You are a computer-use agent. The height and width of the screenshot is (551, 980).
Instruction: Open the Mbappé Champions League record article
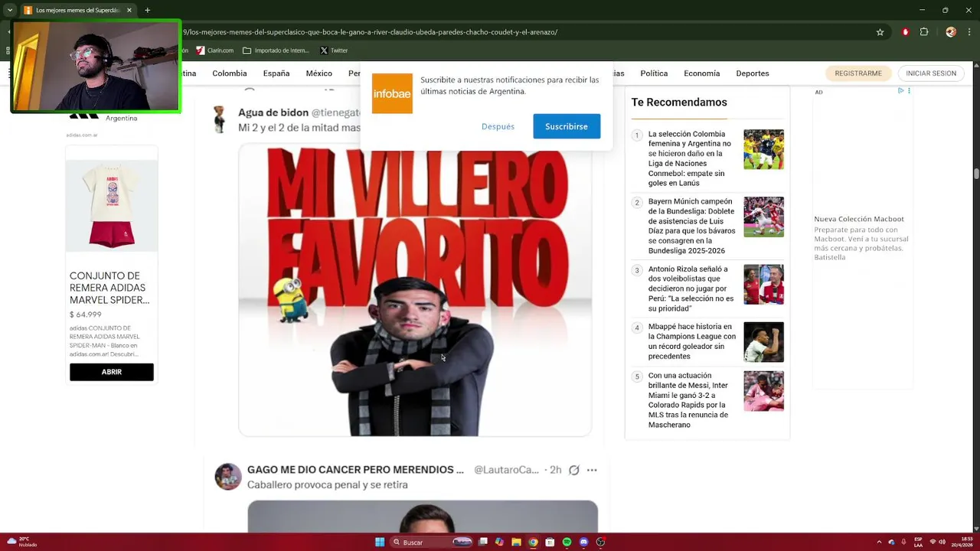click(692, 341)
